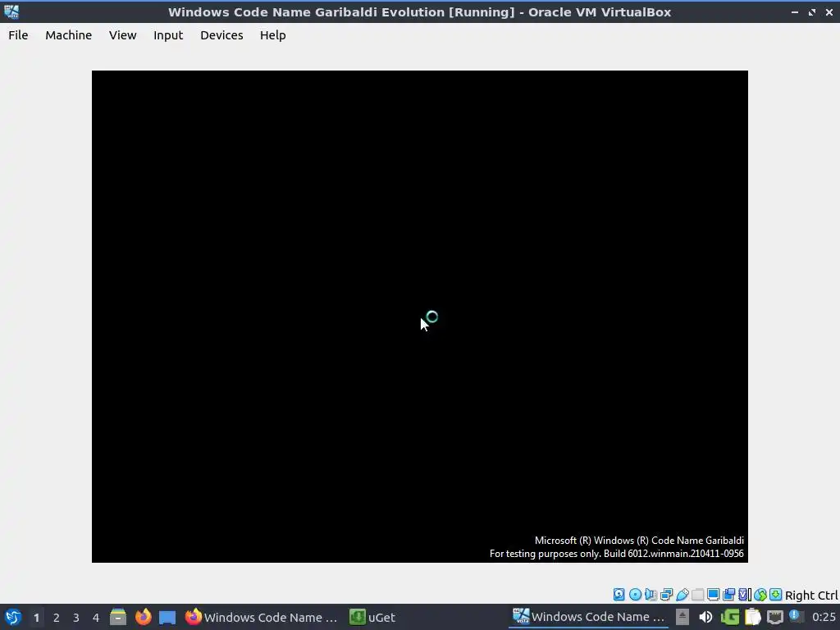Launch the file manager from the panel
840x630 pixels.
[118, 617]
